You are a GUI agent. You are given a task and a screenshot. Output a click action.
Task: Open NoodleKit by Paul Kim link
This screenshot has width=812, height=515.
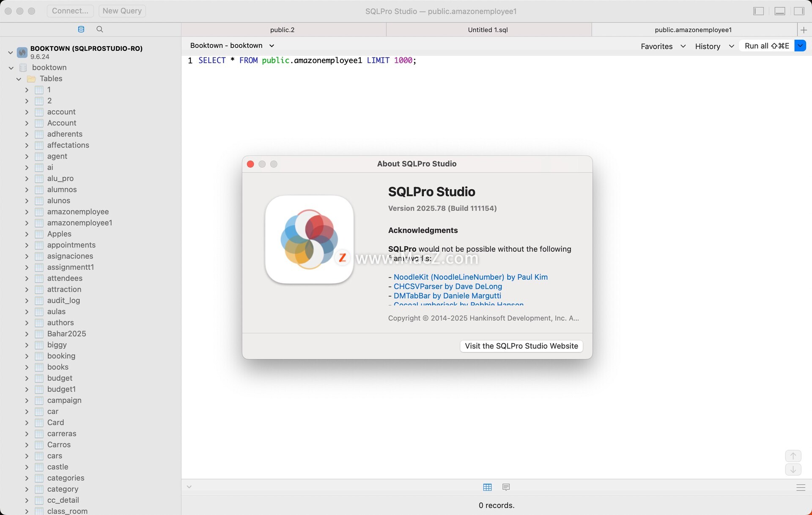pos(470,277)
